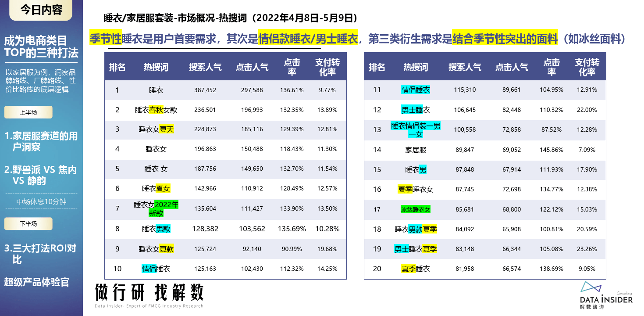Click the keyword cell 睡衣情侣装一男一女

coord(416,130)
